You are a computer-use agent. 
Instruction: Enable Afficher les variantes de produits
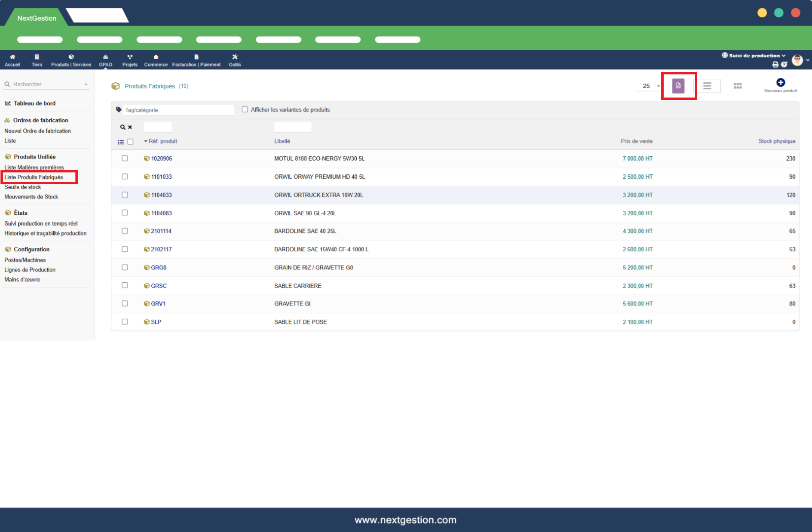245,110
